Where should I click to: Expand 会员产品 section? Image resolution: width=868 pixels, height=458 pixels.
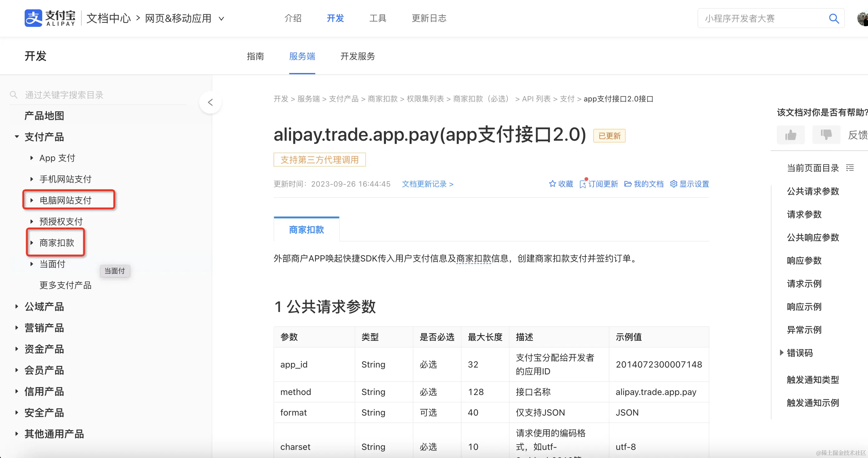17,370
